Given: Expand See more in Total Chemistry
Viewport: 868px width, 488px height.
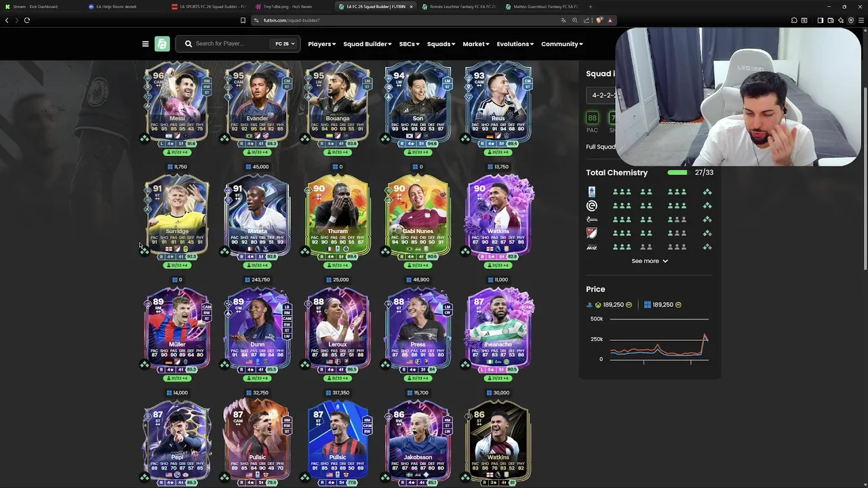Looking at the screenshot, I should [x=650, y=261].
